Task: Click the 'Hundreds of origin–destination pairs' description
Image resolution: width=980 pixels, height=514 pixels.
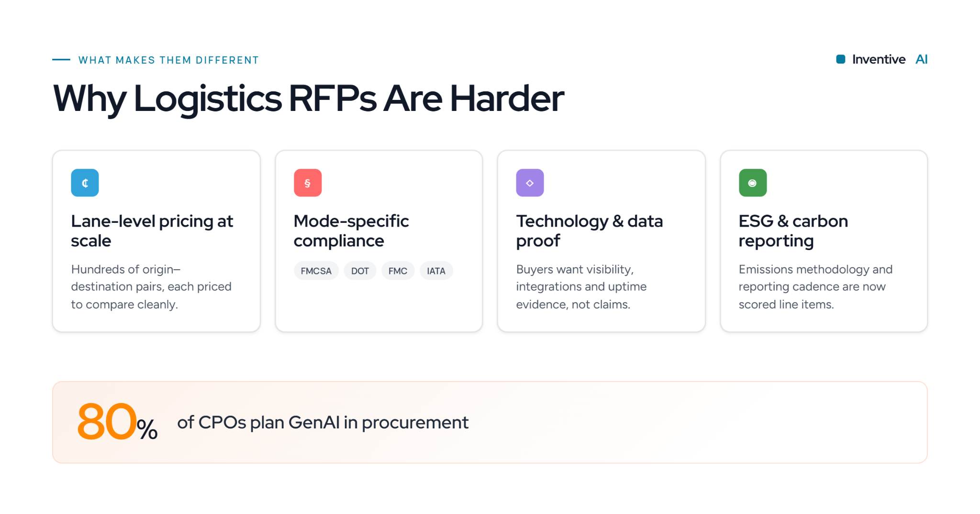Action: coord(151,287)
